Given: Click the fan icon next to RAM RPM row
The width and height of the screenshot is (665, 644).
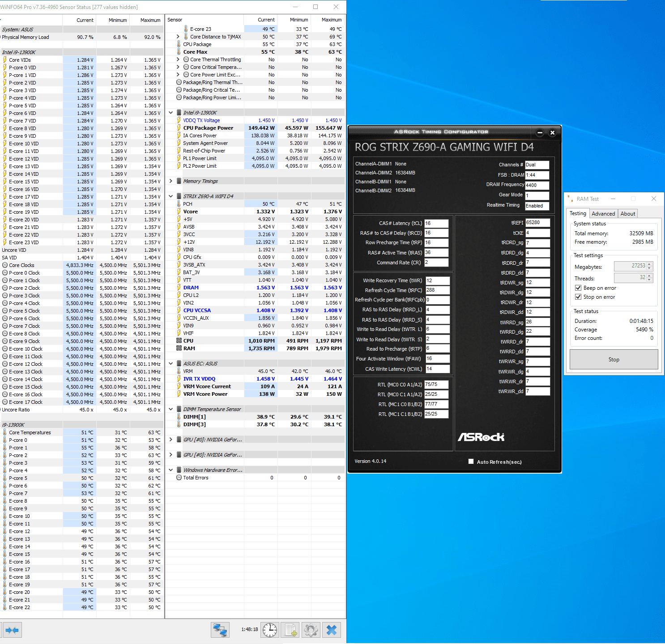Looking at the screenshot, I should click(x=179, y=348).
